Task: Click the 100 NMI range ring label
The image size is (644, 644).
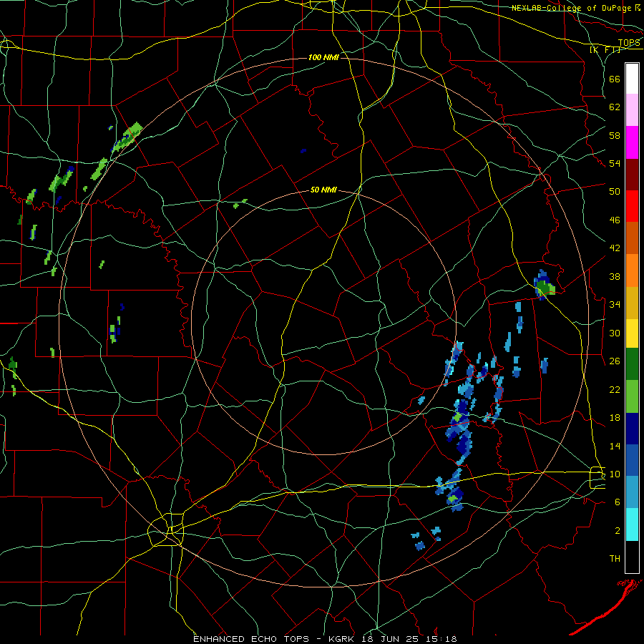Action: pyautogui.click(x=323, y=57)
